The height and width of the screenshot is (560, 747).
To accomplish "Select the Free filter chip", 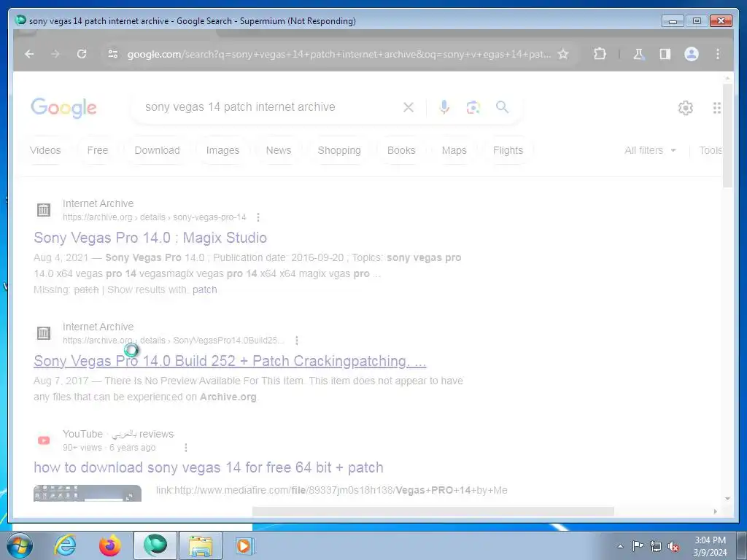I will coord(98,150).
